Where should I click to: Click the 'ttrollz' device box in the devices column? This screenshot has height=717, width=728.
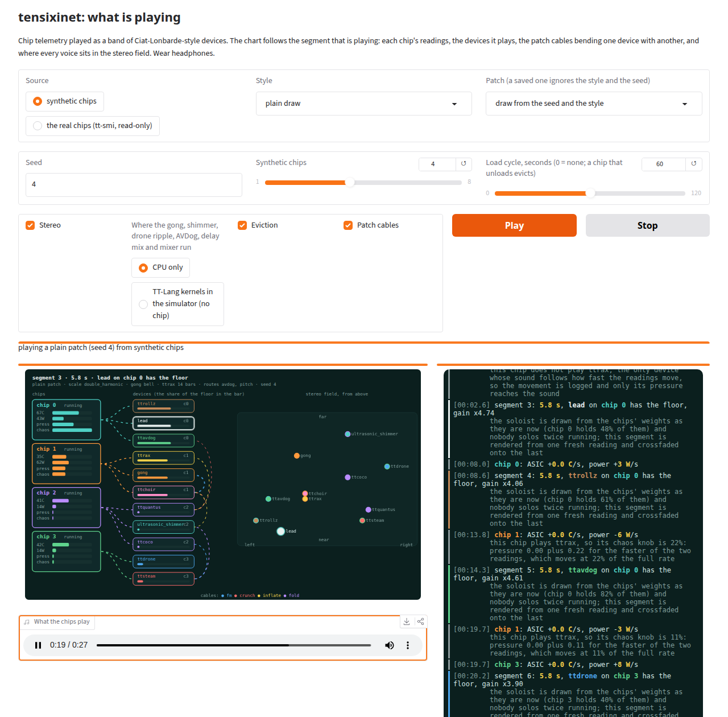pos(163,406)
